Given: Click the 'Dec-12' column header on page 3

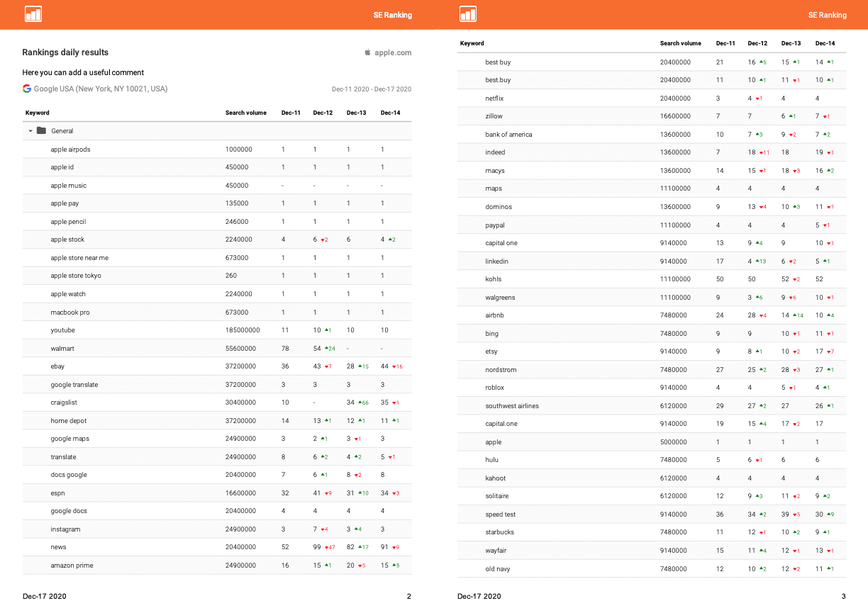Looking at the screenshot, I should click(x=757, y=44).
